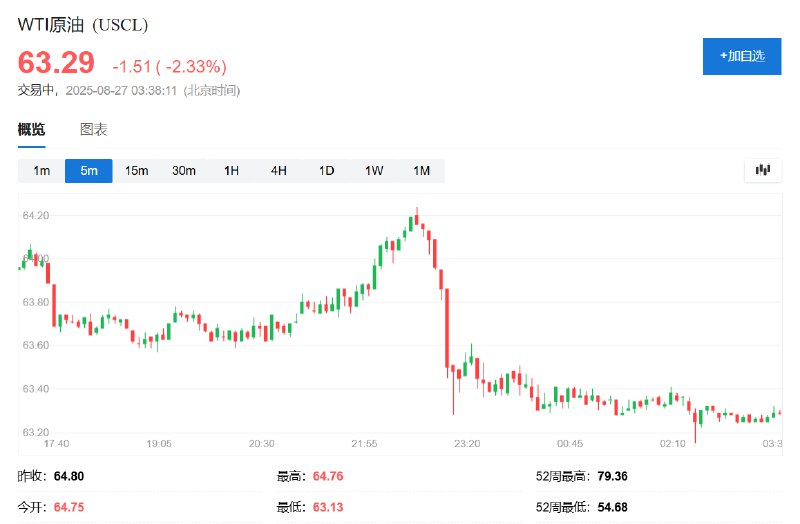Open the candlestick chart type icon
Screen dimensions: 800x524
[x=762, y=170]
